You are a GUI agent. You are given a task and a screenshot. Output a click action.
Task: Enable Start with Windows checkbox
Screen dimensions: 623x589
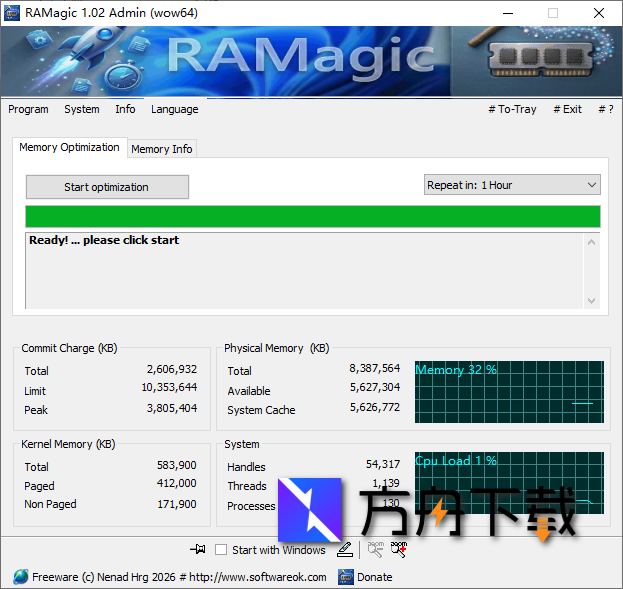(x=221, y=550)
